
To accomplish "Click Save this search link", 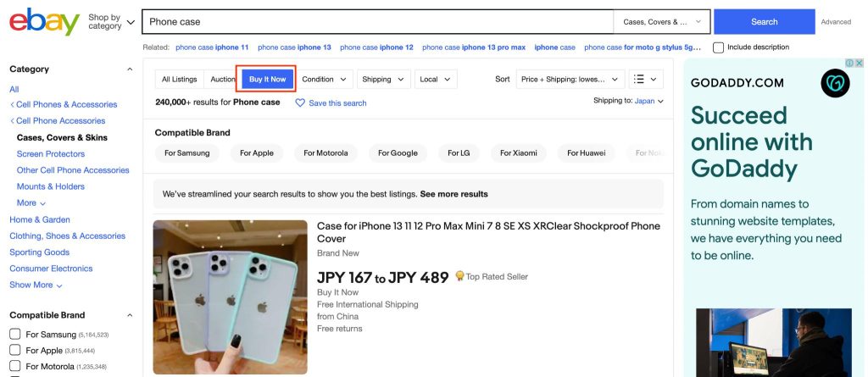I will click(x=337, y=103).
